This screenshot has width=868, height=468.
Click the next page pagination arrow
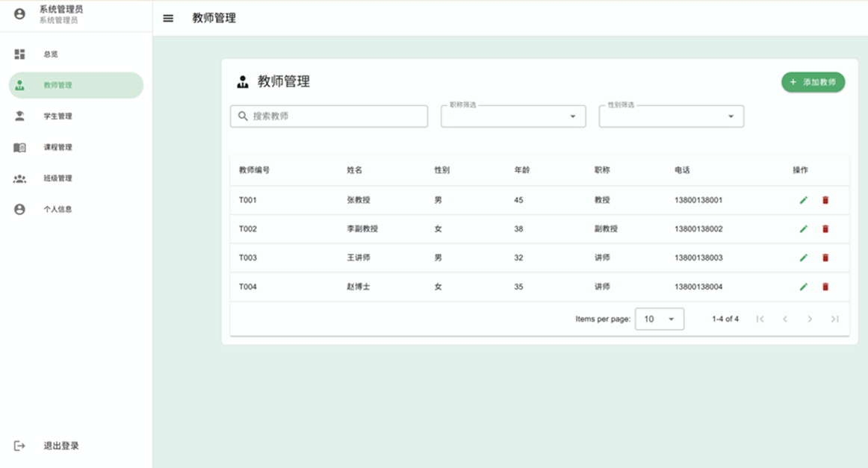coord(810,319)
